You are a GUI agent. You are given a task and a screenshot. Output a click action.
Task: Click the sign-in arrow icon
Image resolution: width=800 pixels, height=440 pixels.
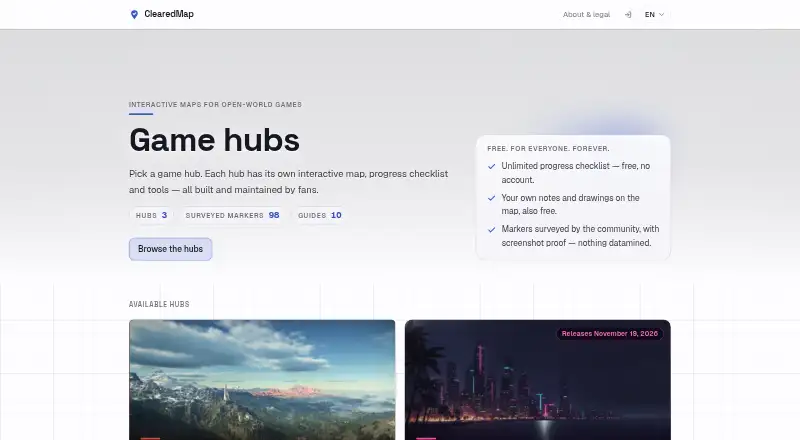(628, 14)
